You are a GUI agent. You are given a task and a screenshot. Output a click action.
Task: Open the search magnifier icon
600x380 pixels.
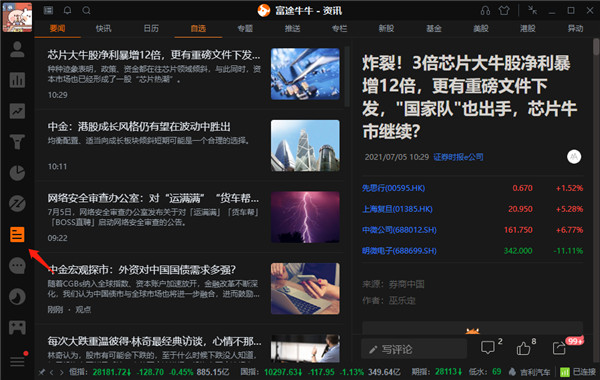(86, 10)
